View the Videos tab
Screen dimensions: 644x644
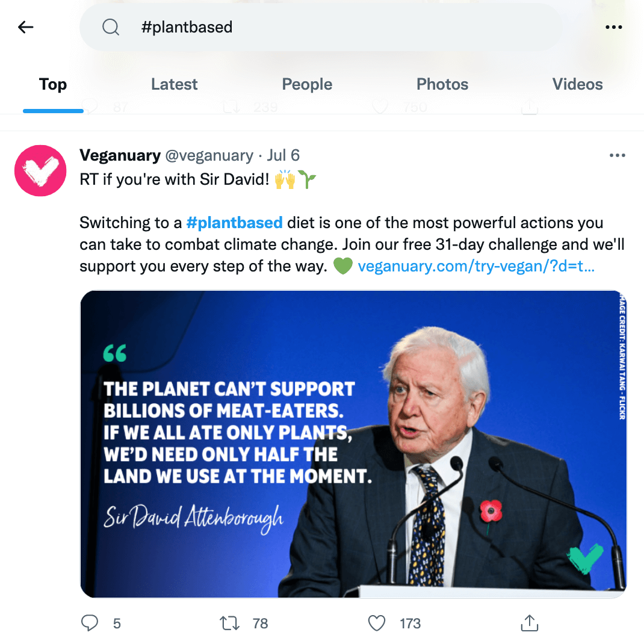[577, 84]
